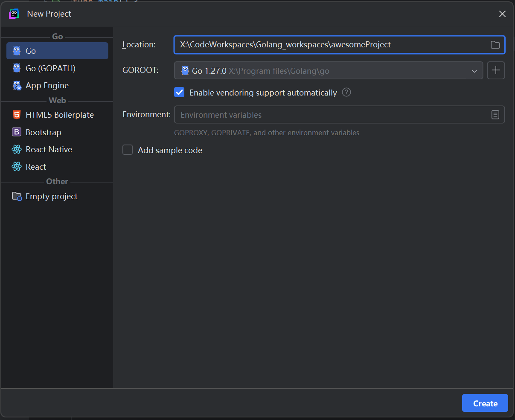Choose App Engine project type
This screenshot has height=420, width=515.
click(x=57, y=85)
